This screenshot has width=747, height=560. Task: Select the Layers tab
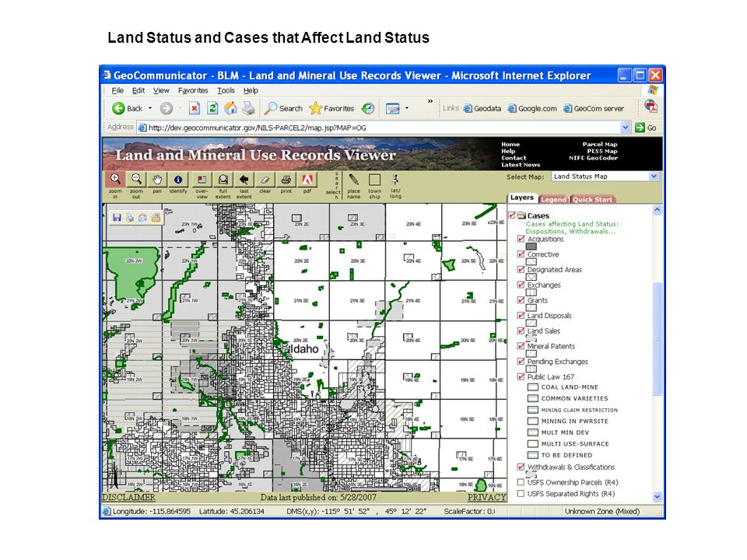point(521,198)
